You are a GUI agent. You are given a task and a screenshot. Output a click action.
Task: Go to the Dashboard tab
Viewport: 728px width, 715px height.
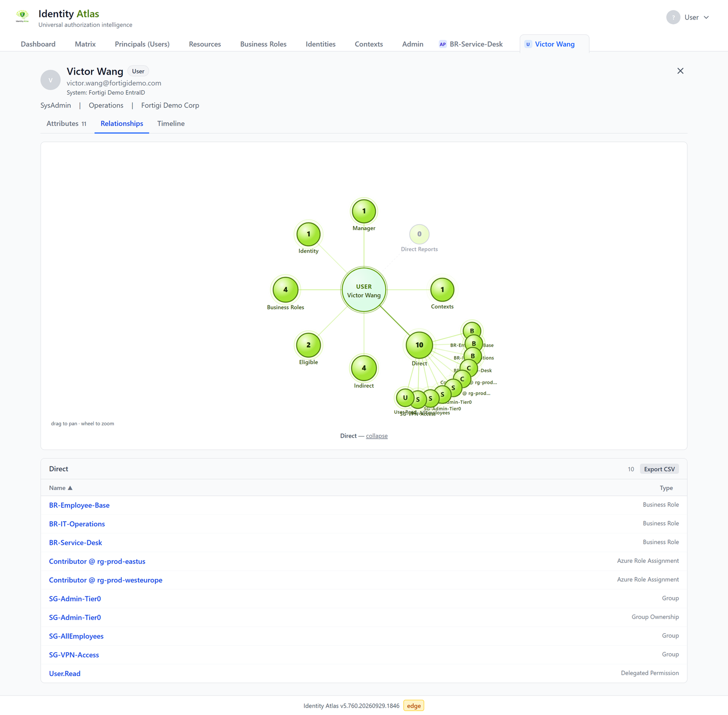click(x=38, y=44)
